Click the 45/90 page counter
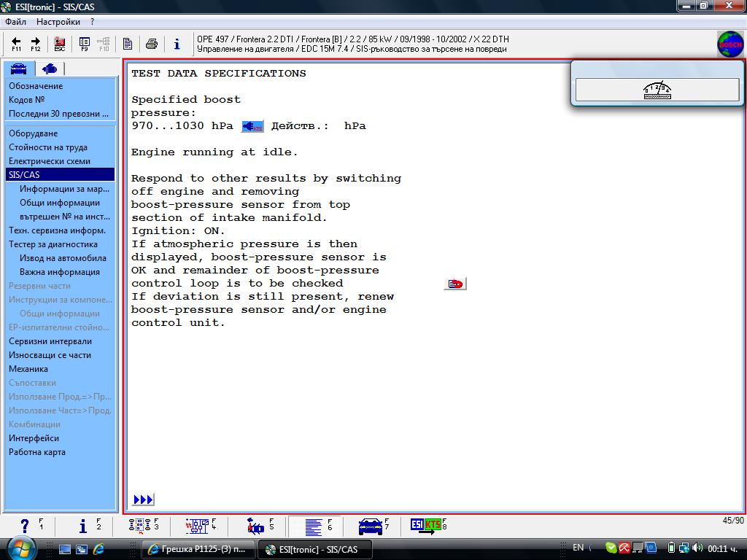 click(x=732, y=521)
